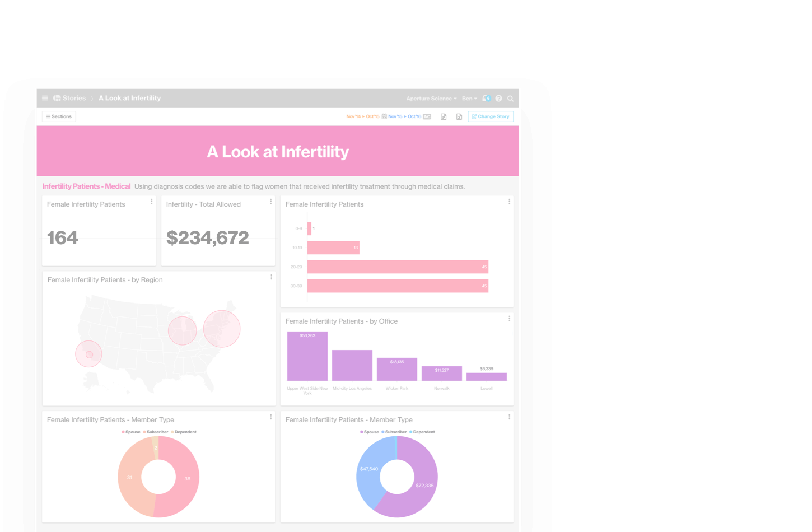Image resolution: width=812 pixels, height=532 pixels.
Task: Click the Upper West Side New York bar
Action: [307, 356]
